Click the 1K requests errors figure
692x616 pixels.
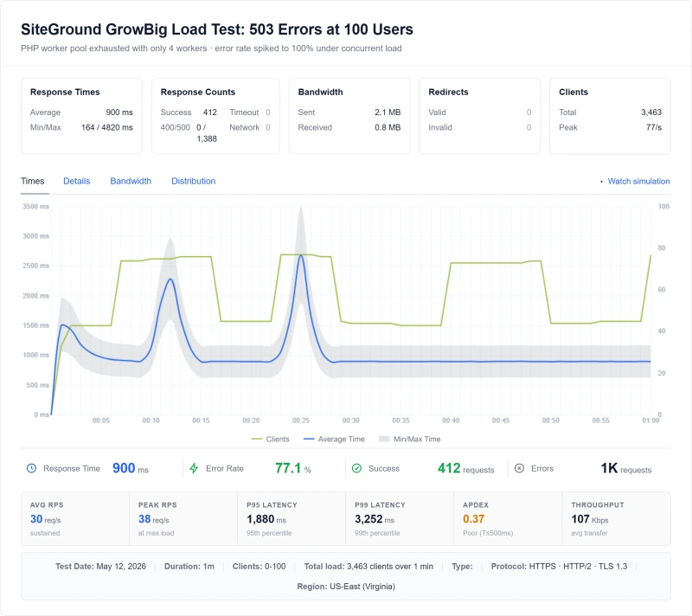[625, 468]
